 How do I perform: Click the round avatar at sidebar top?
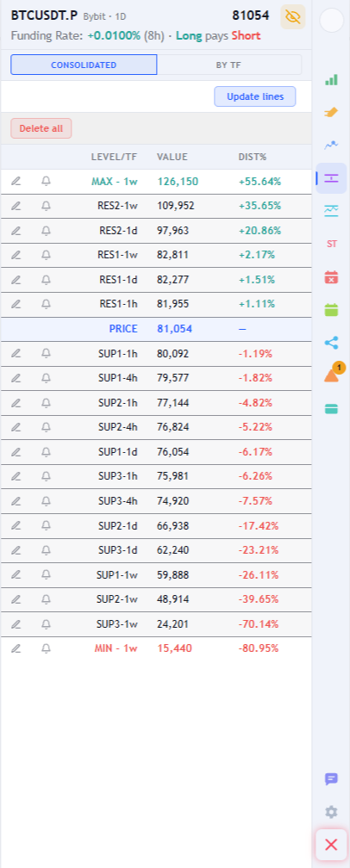pos(332,21)
